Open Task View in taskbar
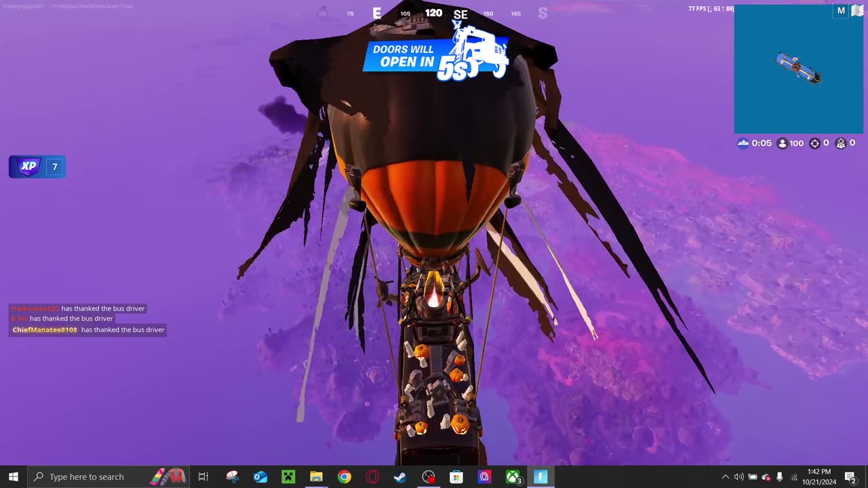This screenshot has width=868, height=488. pos(203,476)
